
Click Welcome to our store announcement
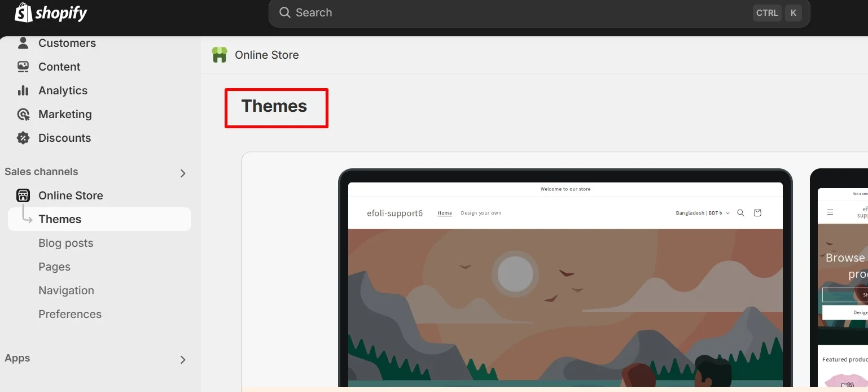(x=565, y=189)
